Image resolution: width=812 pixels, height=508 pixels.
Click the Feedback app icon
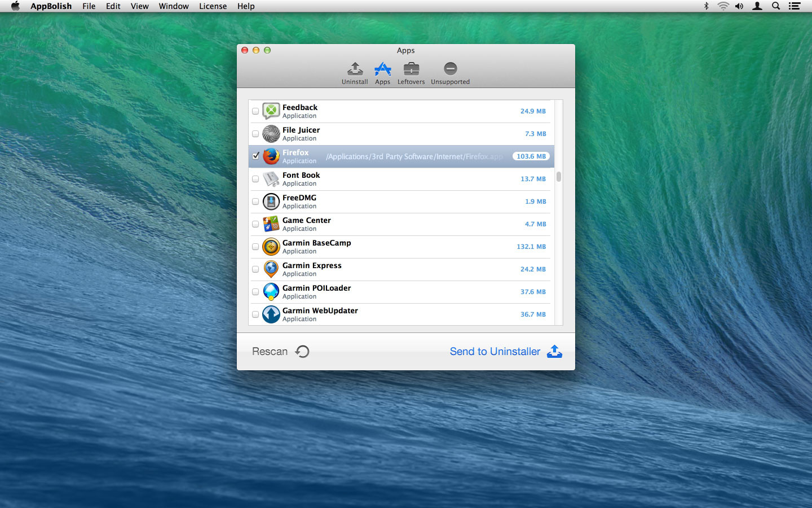(271, 111)
